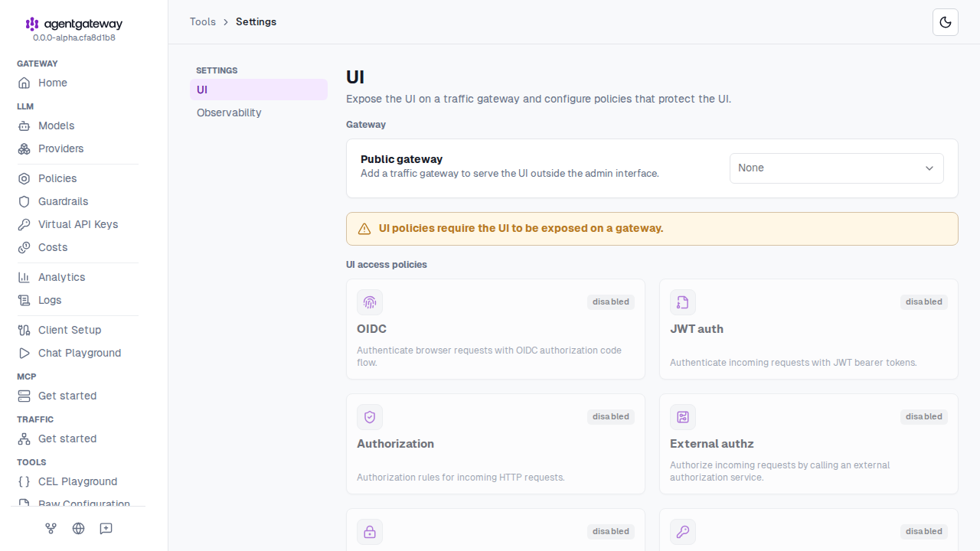Click the agentgateway logo icon
Image resolution: width=980 pixels, height=551 pixels.
[x=32, y=24]
